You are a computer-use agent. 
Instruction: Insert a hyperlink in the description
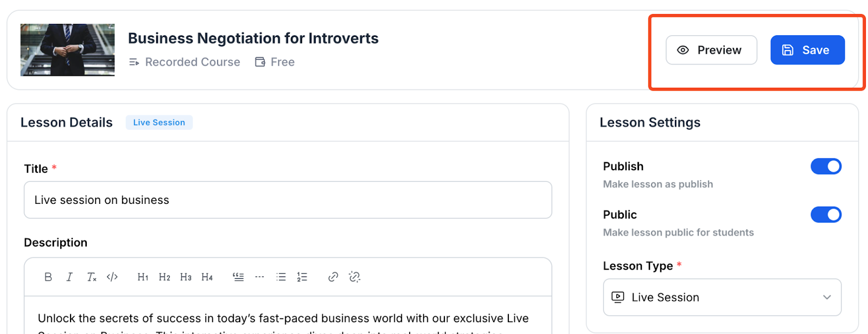tap(333, 277)
